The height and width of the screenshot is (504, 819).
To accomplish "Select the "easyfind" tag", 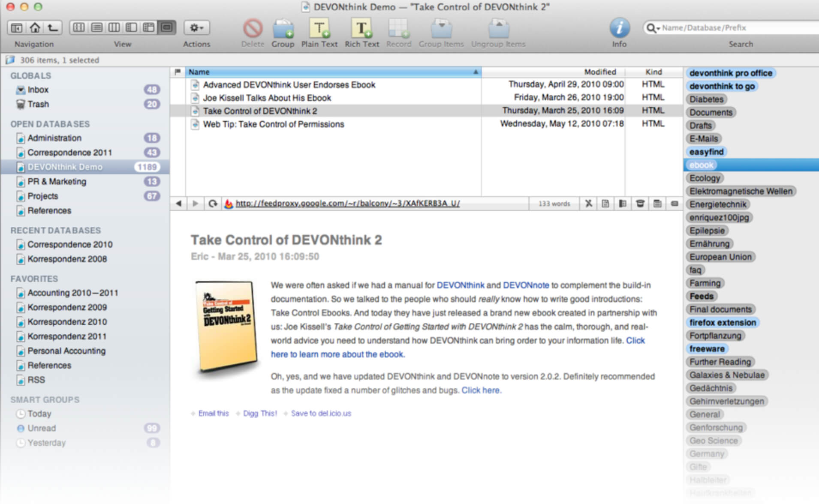I will click(x=706, y=152).
